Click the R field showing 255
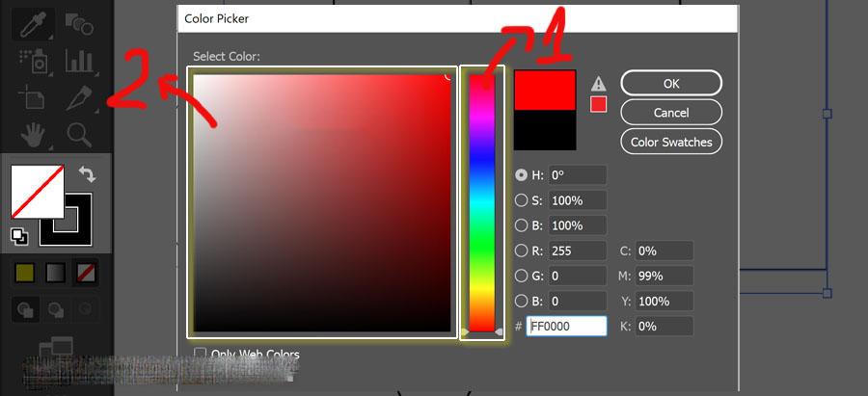The height and width of the screenshot is (396, 868). [x=578, y=251]
